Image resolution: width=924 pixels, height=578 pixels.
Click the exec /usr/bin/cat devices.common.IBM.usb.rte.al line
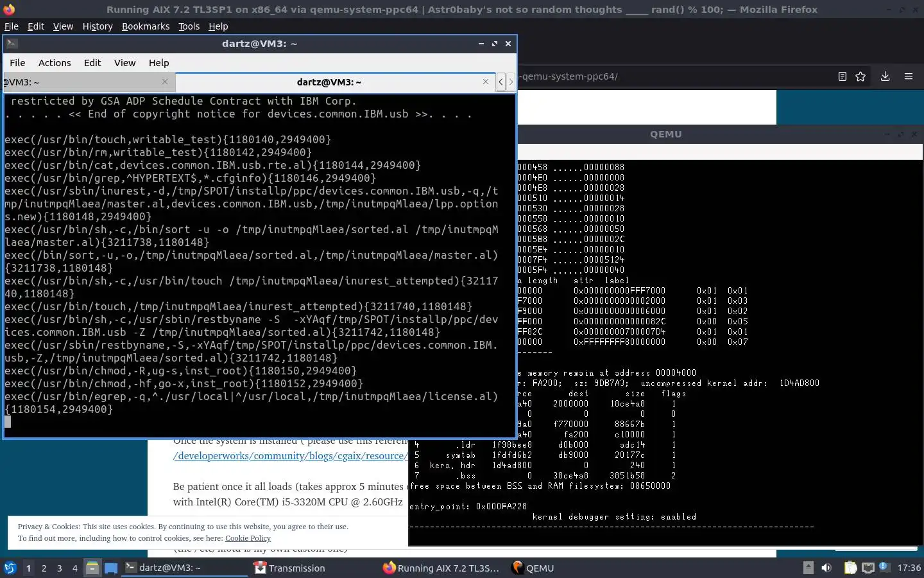pos(212,165)
